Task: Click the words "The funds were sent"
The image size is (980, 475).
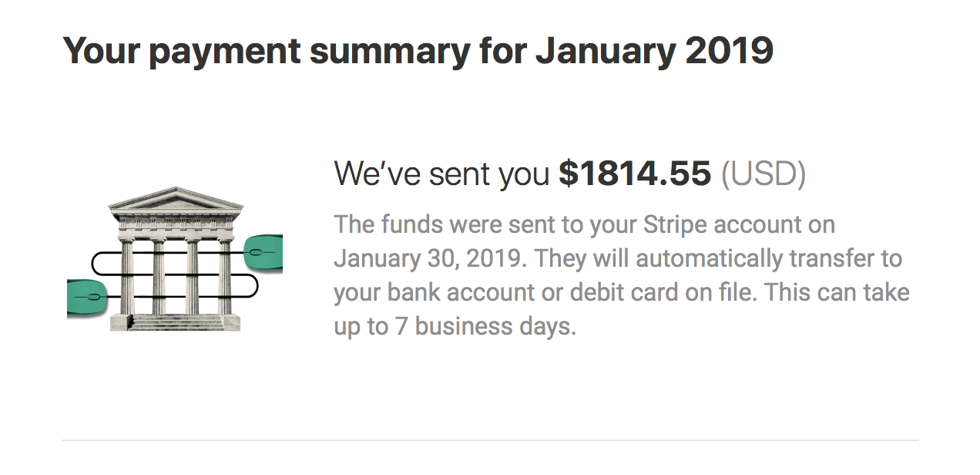Action: click(x=445, y=225)
